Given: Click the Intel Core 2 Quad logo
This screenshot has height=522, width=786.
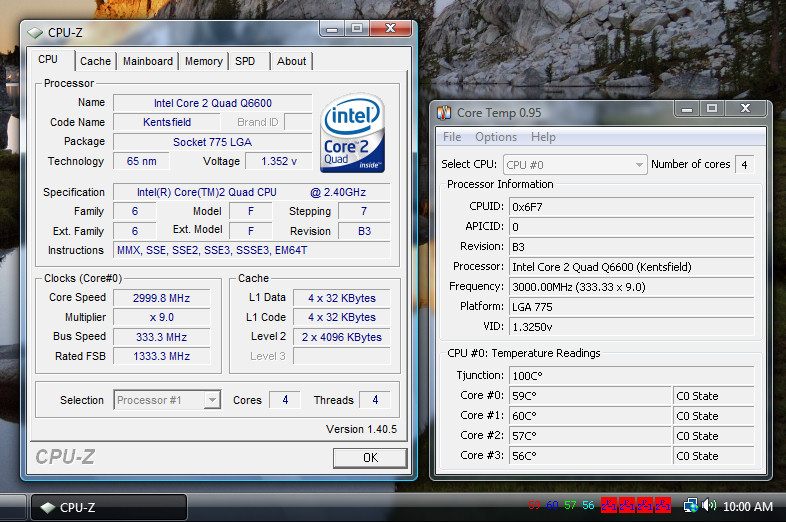Looking at the screenshot, I should [x=352, y=133].
